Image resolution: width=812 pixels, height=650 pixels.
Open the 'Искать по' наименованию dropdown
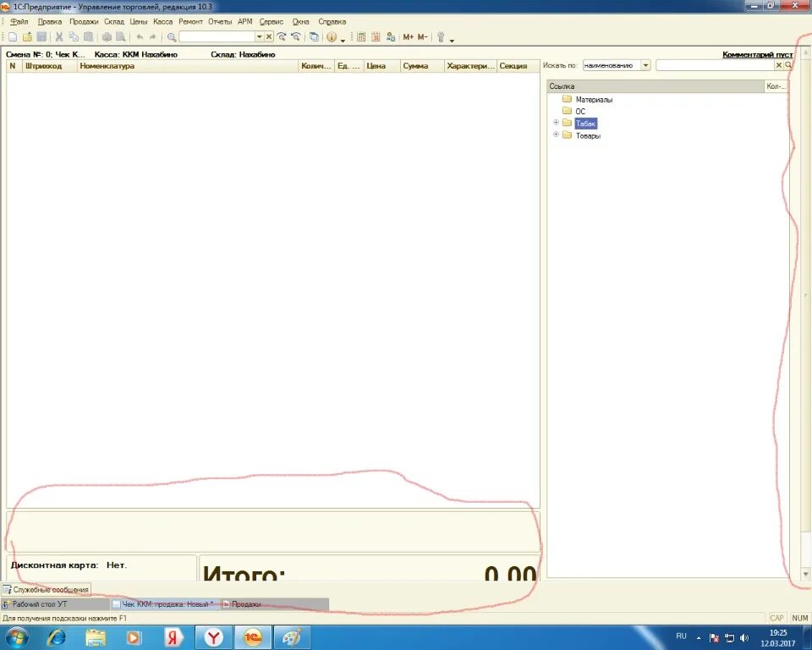click(x=645, y=65)
